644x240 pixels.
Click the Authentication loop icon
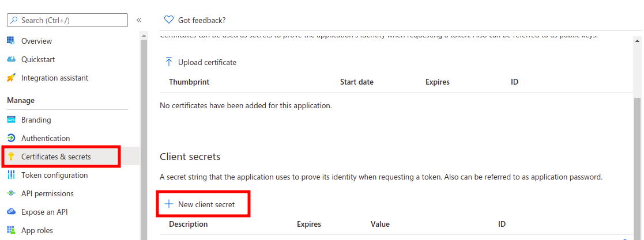click(x=10, y=138)
